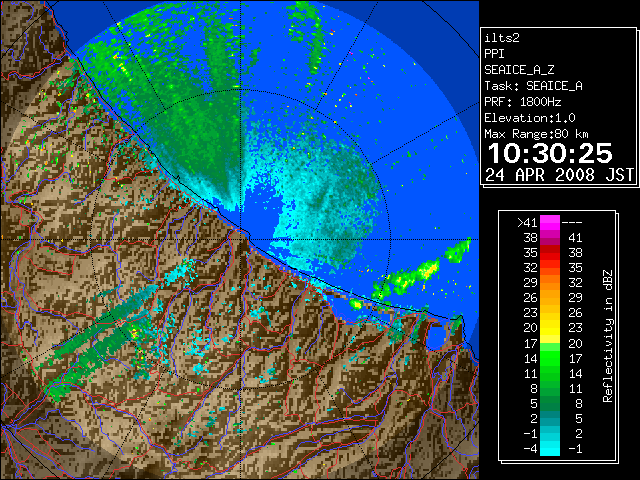Pick the bright green 14–17 dBZ legend swatch
640x480 pixels.
point(550,358)
